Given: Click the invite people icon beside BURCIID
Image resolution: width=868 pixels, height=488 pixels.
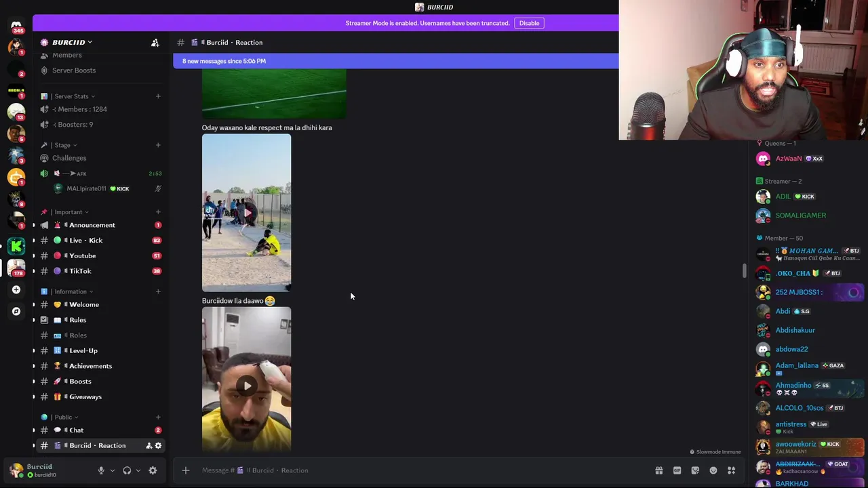Looking at the screenshot, I should [x=155, y=43].
